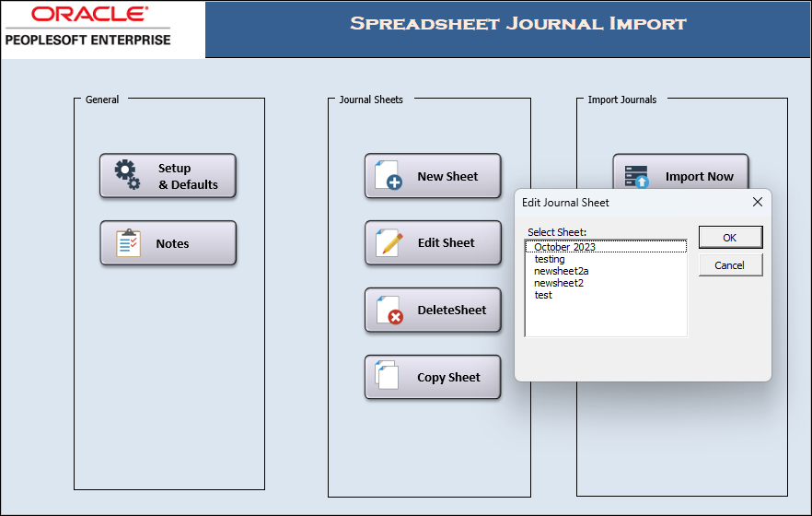Dismiss dialog with Cancel button
The width and height of the screenshot is (812, 516).
coord(730,265)
